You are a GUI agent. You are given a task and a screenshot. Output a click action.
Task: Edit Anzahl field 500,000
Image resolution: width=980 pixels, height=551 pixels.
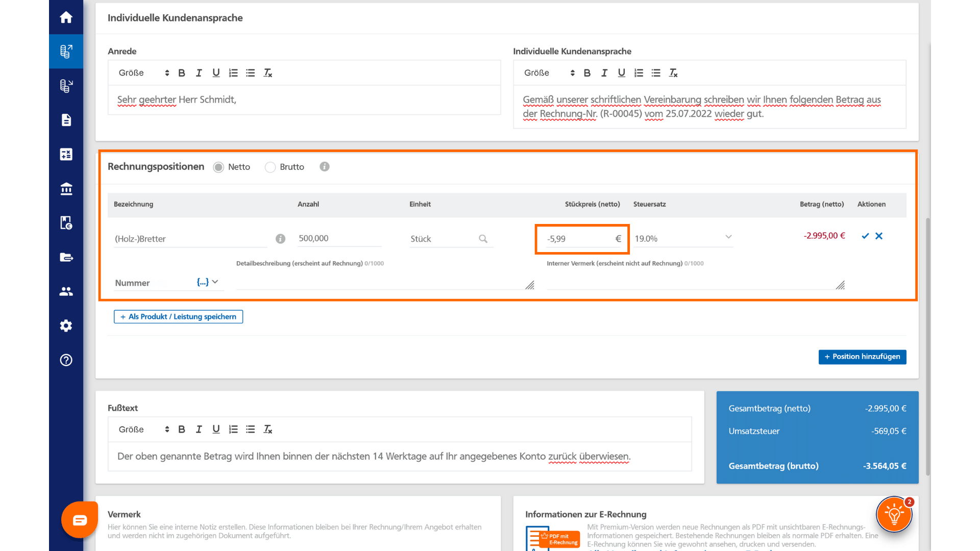click(339, 238)
